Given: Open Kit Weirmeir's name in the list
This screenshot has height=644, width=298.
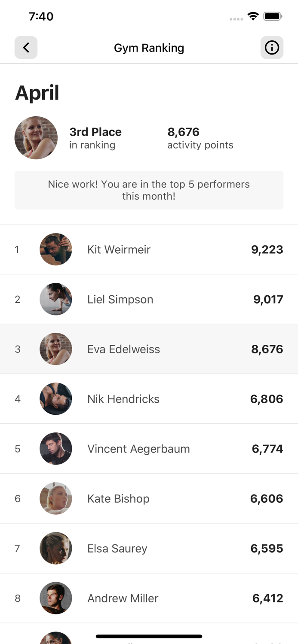Looking at the screenshot, I should [119, 249].
